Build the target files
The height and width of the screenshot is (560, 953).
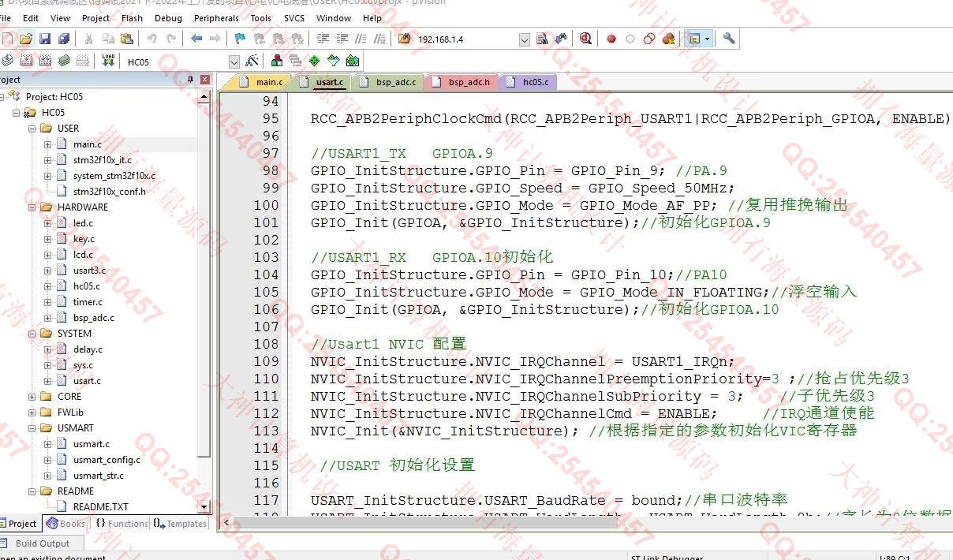click(x=26, y=61)
